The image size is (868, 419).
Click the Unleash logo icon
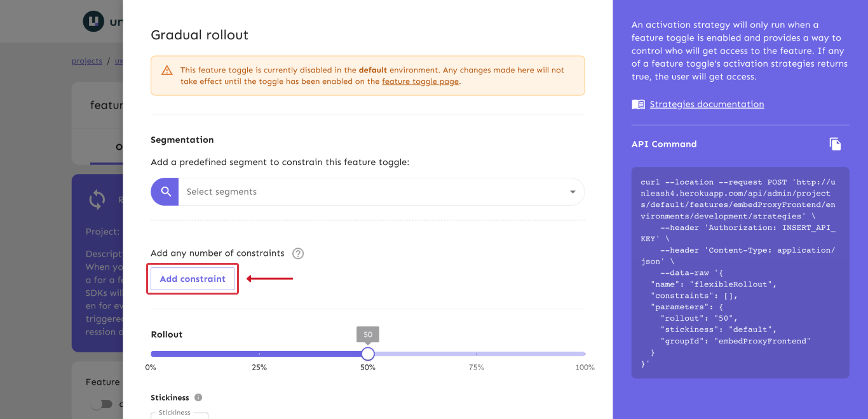click(93, 21)
